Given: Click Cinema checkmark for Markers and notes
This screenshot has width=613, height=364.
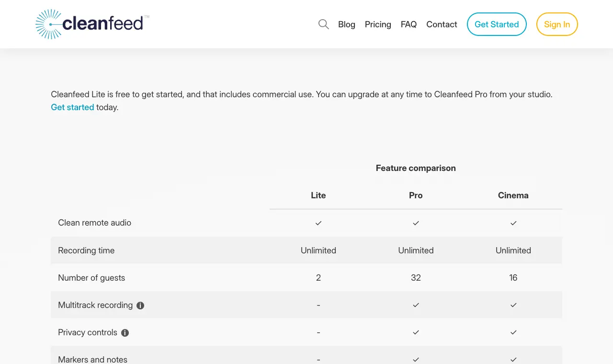Looking at the screenshot, I should 513,360.
